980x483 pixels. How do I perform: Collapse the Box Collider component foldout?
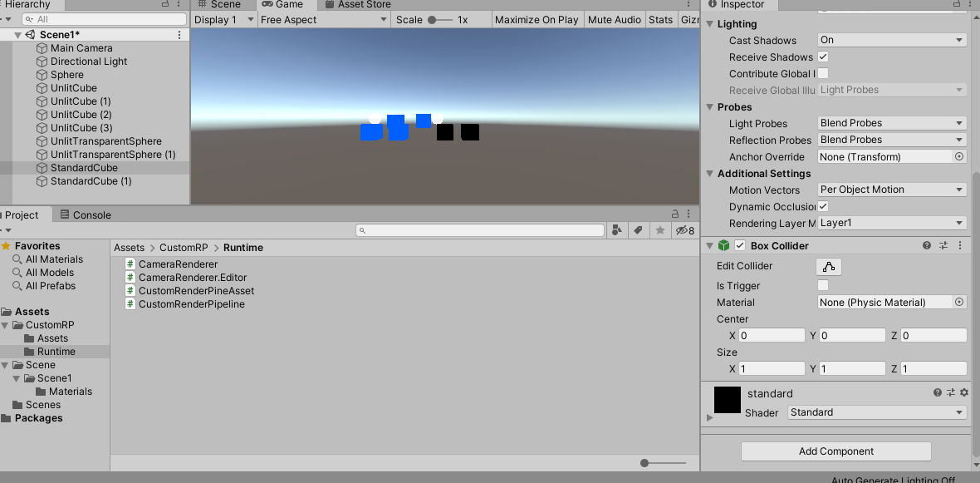pyautogui.click(x=709, y=246)
